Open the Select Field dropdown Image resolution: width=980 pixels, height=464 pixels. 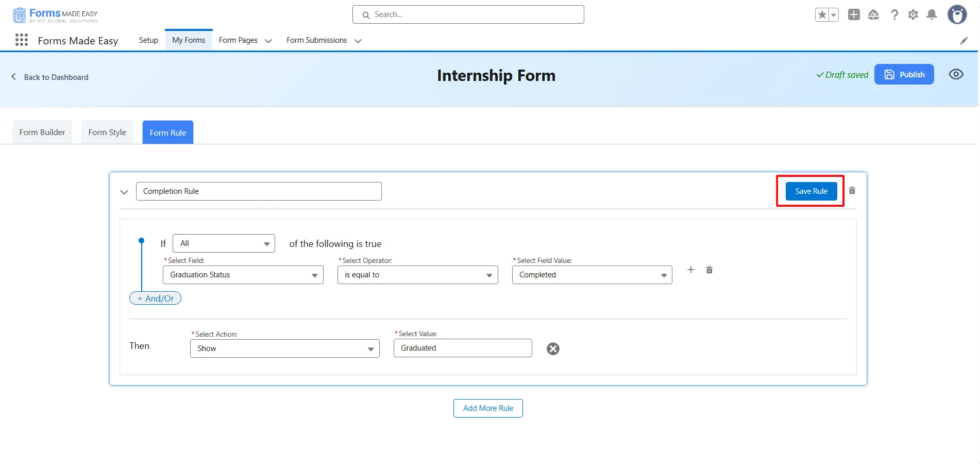tap(243, 275)
